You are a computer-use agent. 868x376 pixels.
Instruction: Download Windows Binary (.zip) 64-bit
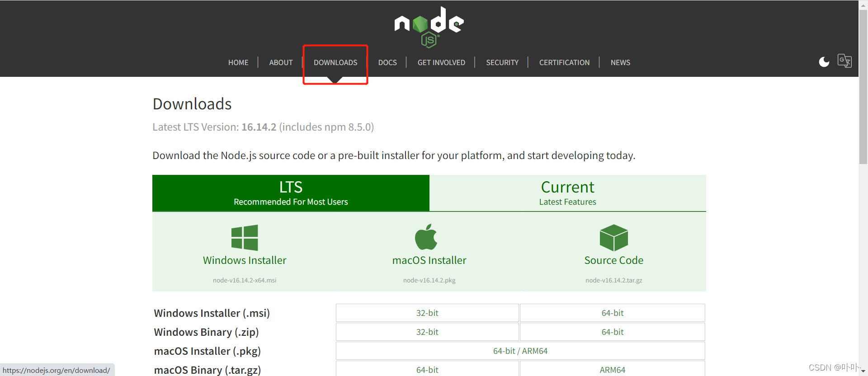613,332
